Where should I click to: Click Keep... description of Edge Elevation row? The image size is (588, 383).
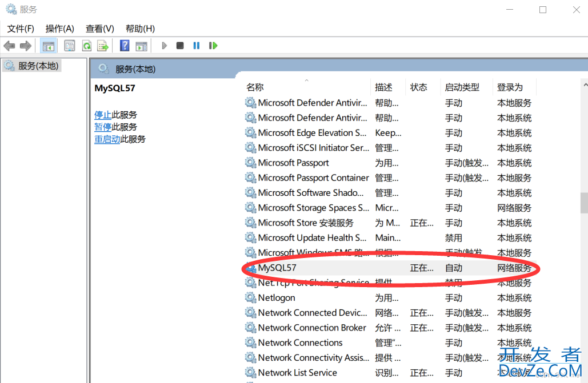[388, 133]
